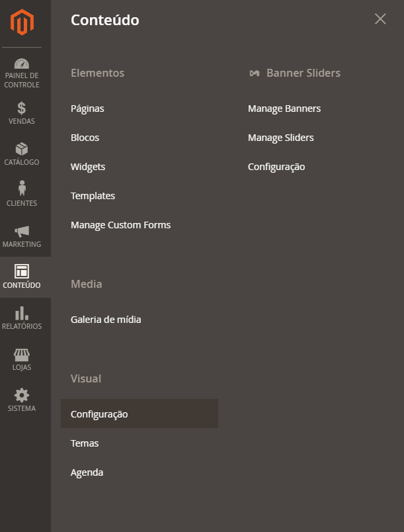Select the Marketing megaphone icon
The height and width of the screenshot is (532, 404).
(x=22, y=232)
